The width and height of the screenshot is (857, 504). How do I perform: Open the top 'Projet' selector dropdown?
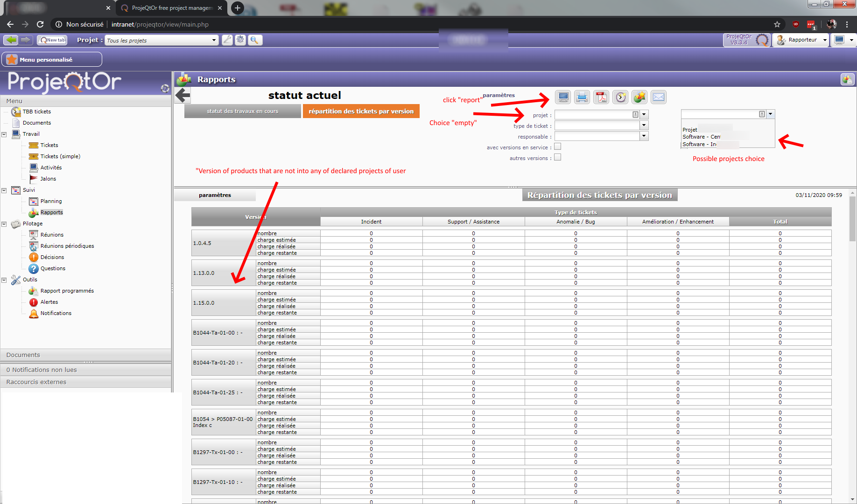214,40
